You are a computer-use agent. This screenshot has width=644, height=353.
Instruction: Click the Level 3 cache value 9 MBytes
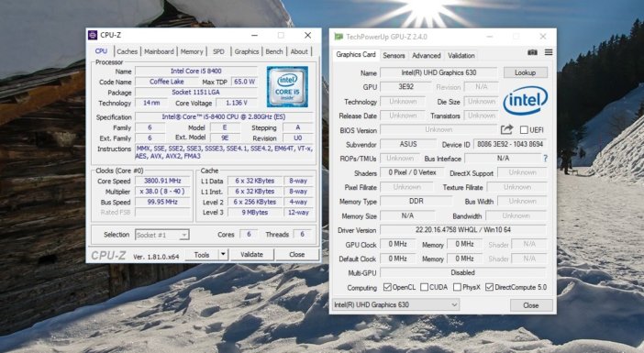click(255, 212)
